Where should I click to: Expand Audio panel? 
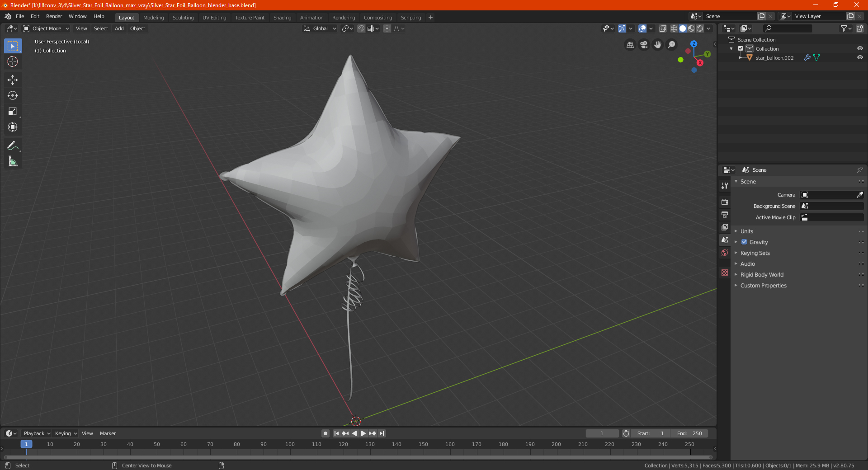coord(748,263)
